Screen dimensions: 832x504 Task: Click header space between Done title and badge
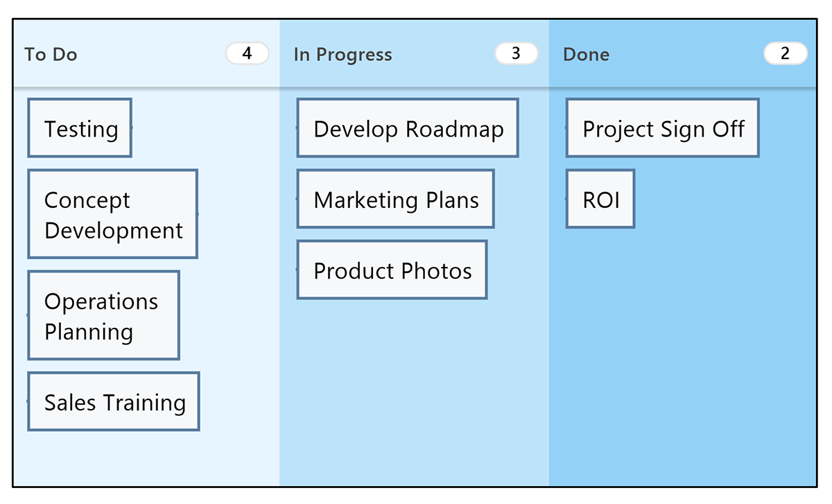(686, 55)
